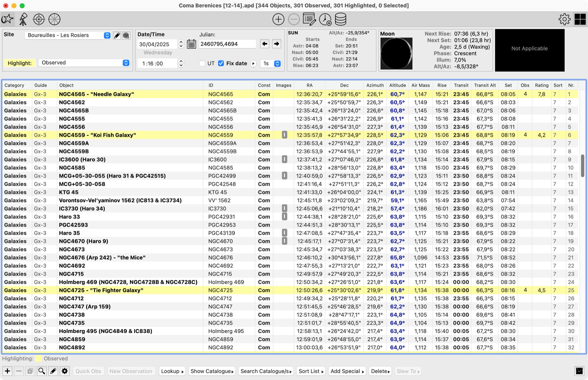Click the add object plus circle icon
This screenshot has height=380, width=588.
(278, 19)
